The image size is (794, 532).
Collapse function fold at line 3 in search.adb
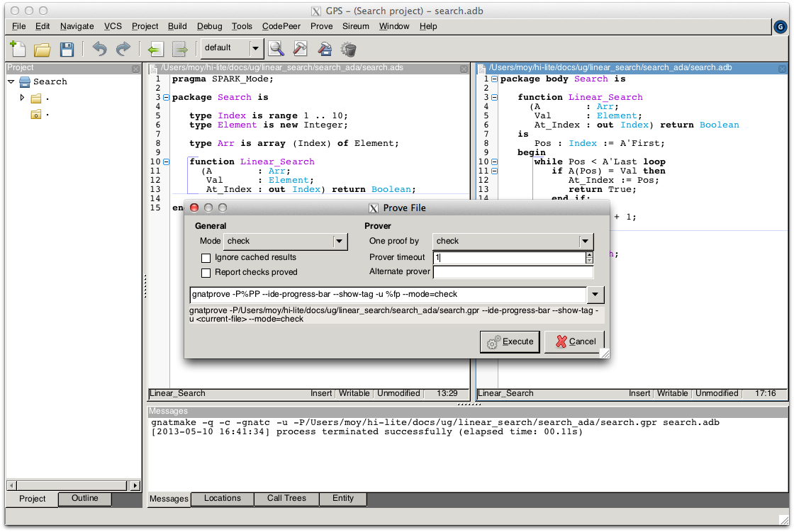coord(495,97)
